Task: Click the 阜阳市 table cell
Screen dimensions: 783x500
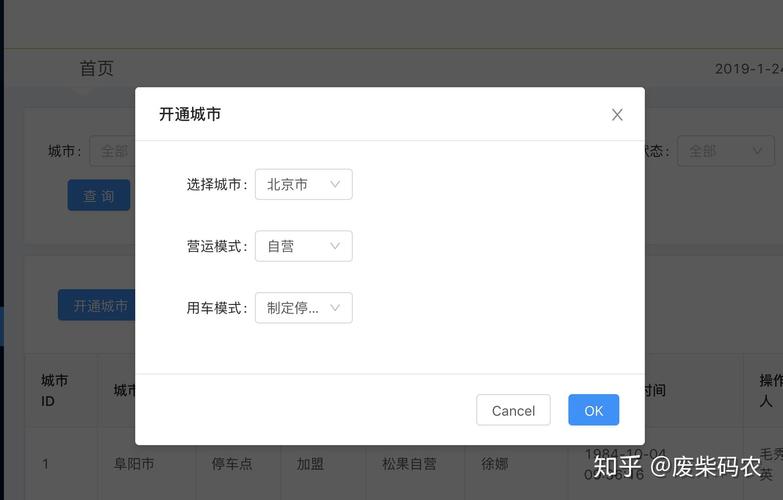Action: click(134, 464)
